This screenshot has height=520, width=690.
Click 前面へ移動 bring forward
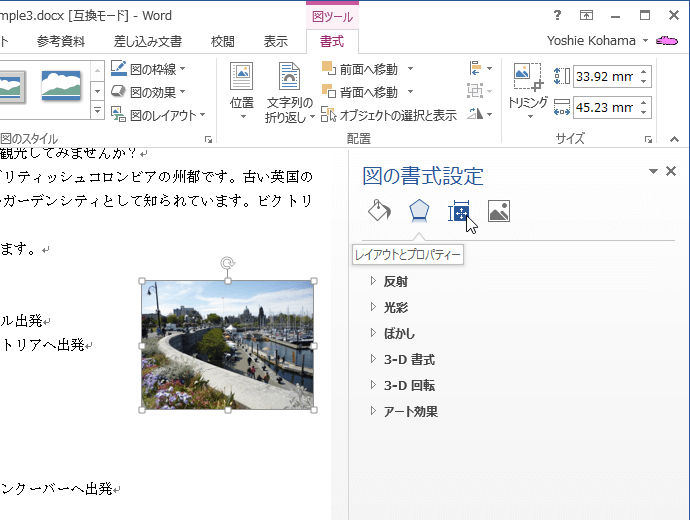coord(361,69)
